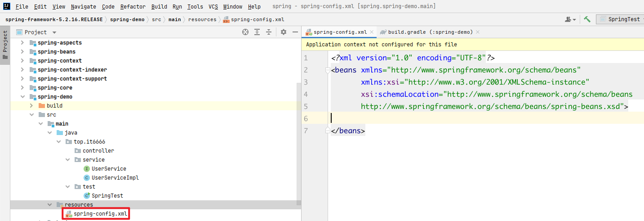The width and height of the screenshot is (644, 221).
Task: Collapse the spring-demo module
Action: click(x=23, y=97)
